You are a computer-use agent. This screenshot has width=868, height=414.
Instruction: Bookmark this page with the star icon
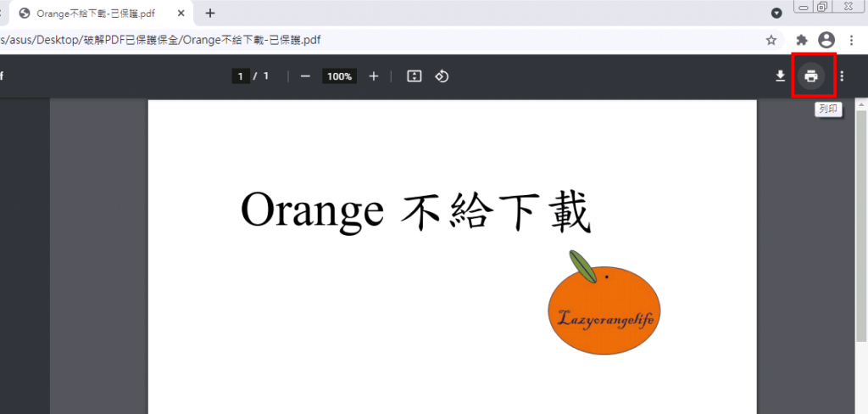771,40
